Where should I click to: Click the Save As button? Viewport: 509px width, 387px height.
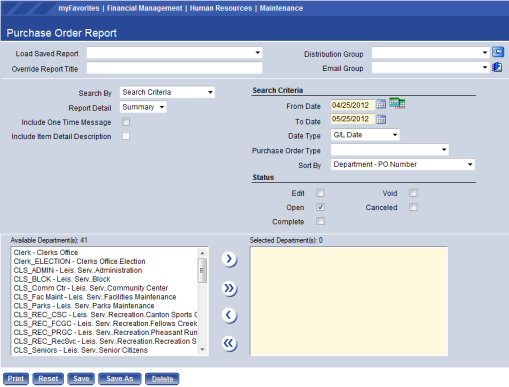[x=120, y=379]
